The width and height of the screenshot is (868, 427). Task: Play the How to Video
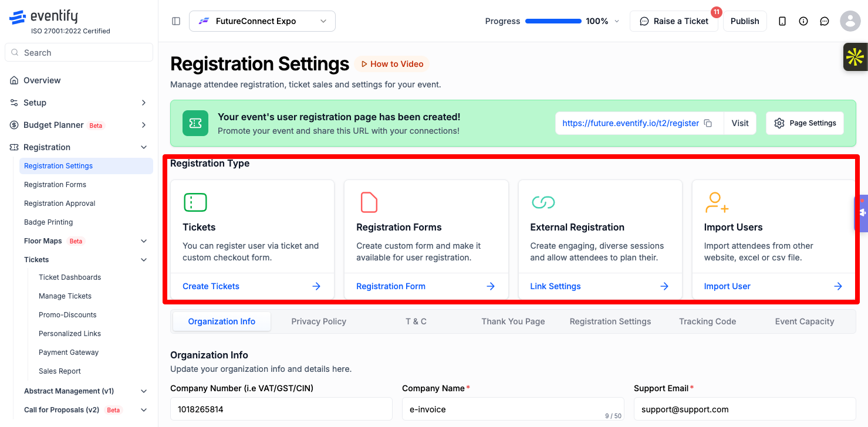pyautogui.click(x=392, y=64)
